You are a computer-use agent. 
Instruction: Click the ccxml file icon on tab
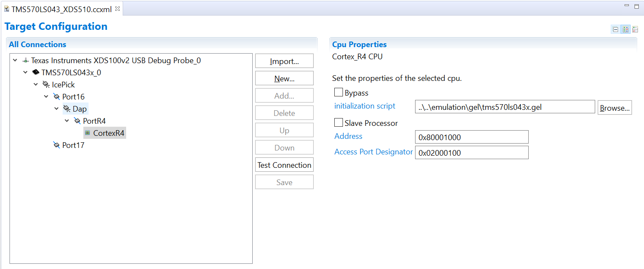pyautogui.click(x=7, y=9)
